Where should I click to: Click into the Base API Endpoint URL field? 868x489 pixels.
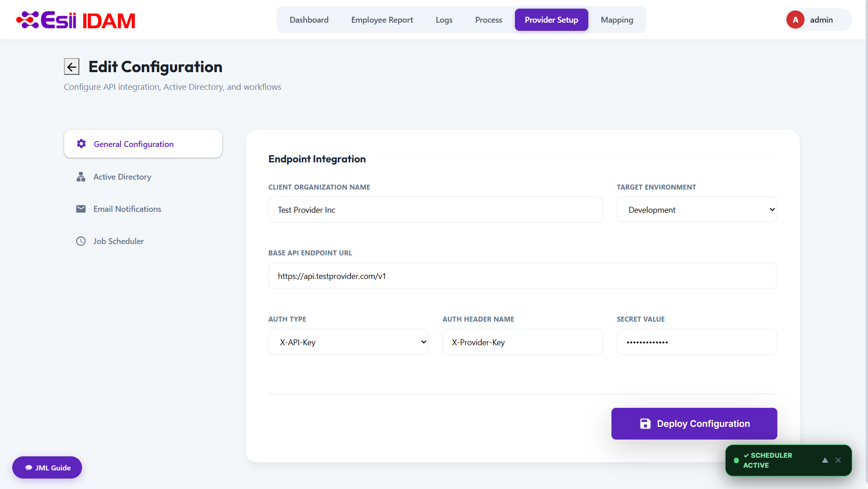pyautogui.click(x=523, y=276)
